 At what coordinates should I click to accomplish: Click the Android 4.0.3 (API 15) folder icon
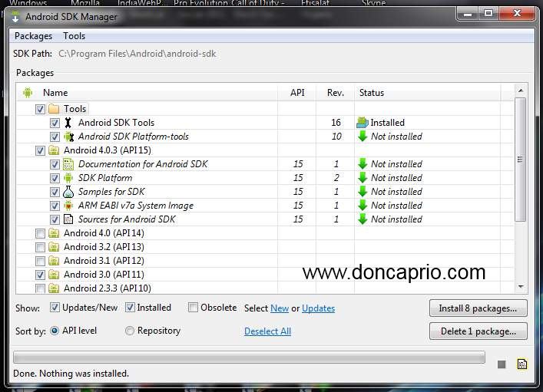tap(54, 150)
